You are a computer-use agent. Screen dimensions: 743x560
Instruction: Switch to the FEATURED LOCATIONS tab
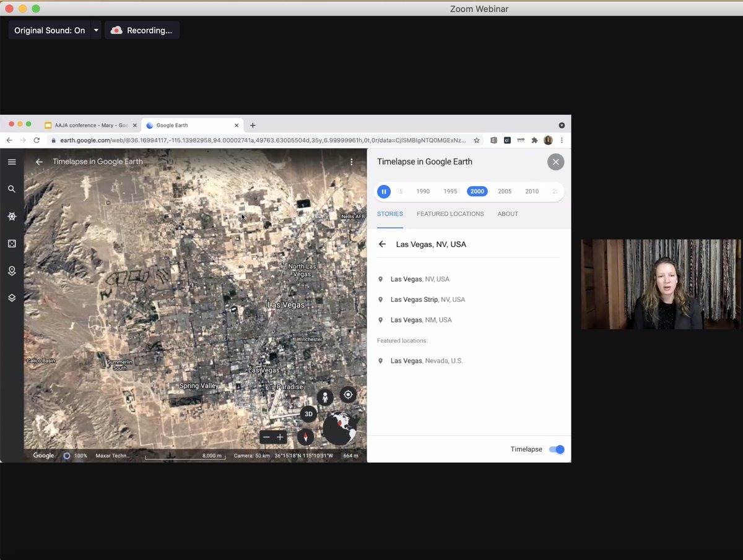(450, 214)
